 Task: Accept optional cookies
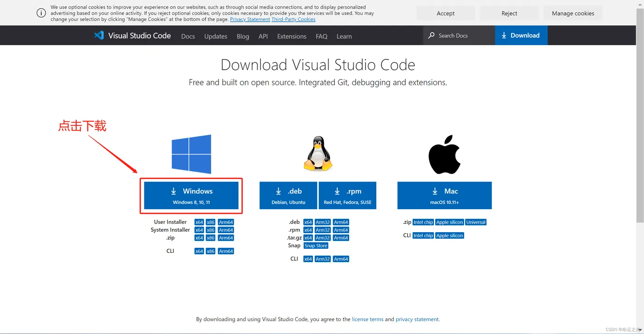pyautogui.click(x=446, y=13)
